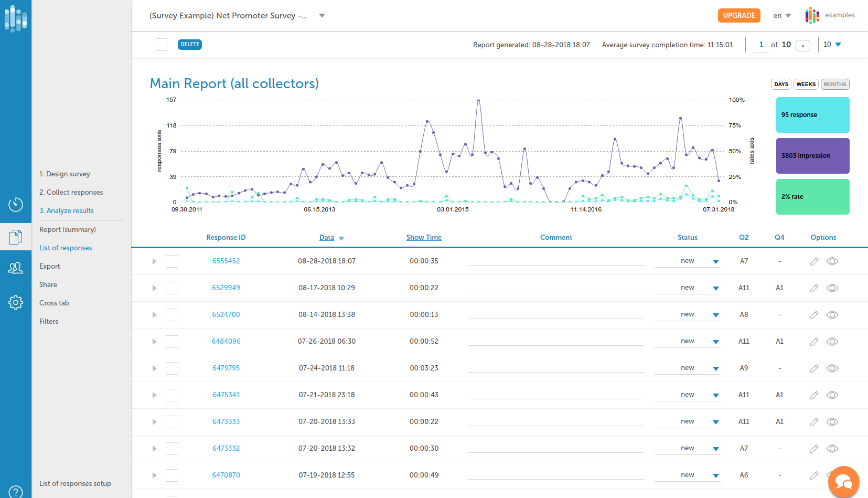Click the eye view icon for response 6529949

[x=832, y=288]
